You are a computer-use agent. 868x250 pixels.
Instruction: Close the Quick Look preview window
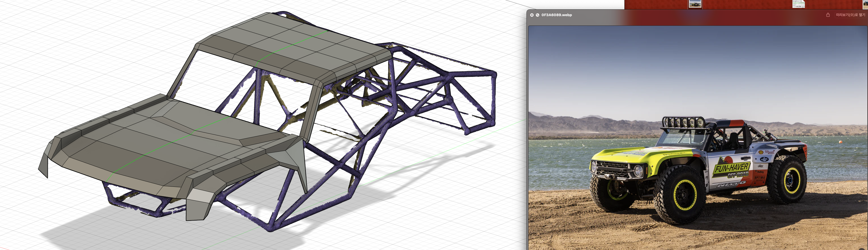pos(532,15)
